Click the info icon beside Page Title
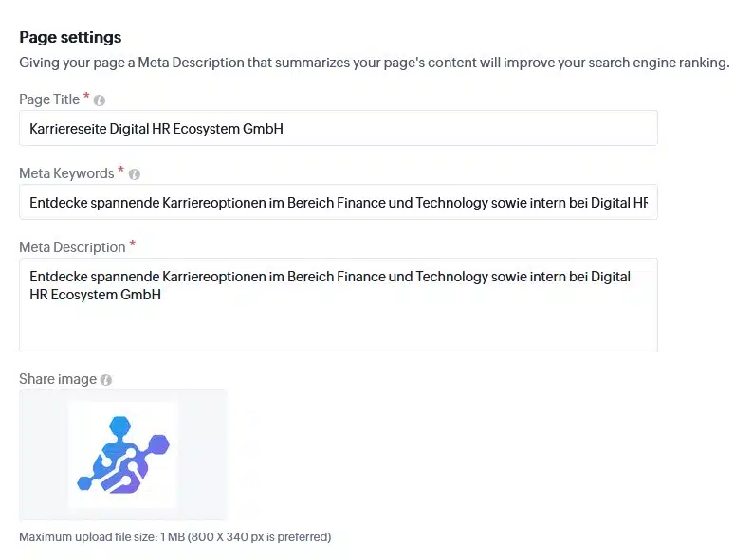The width and height of the screenshot is (734, 560). 100,100
